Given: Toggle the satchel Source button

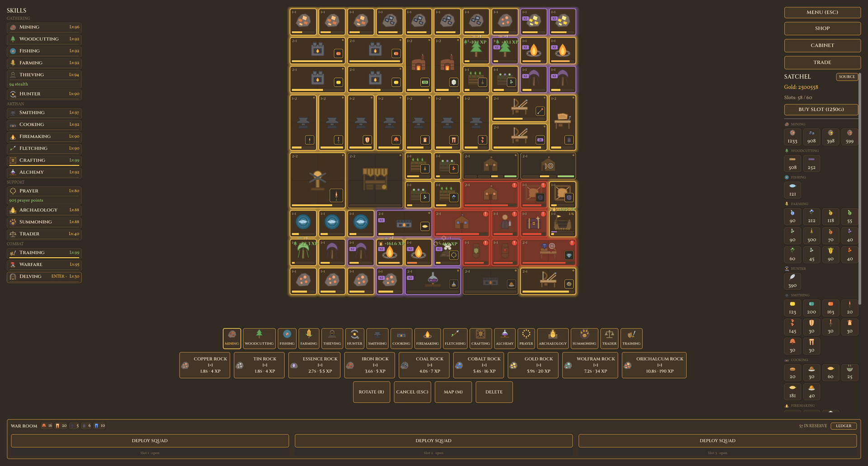Looking at the screenshot, I should click(x=847, y=77).
